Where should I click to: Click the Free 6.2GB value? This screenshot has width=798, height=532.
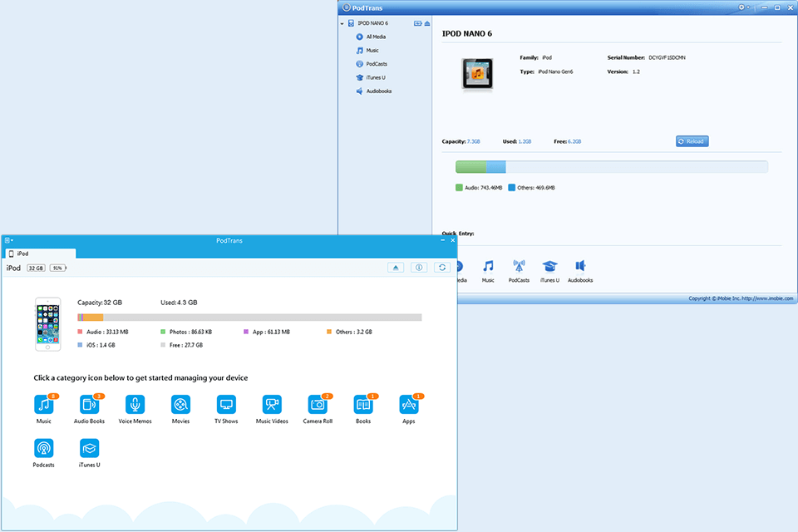coord(574,141)
